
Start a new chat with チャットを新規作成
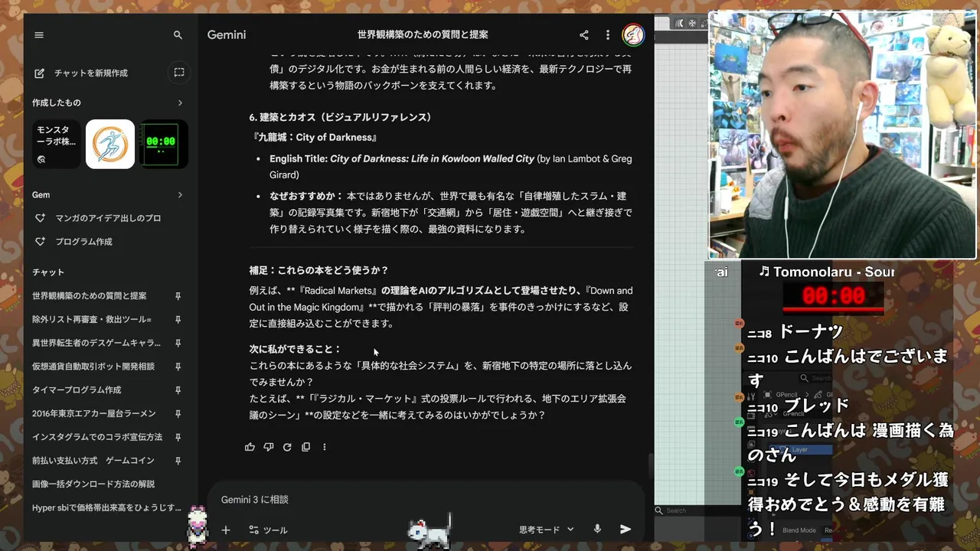pos(81,73)
